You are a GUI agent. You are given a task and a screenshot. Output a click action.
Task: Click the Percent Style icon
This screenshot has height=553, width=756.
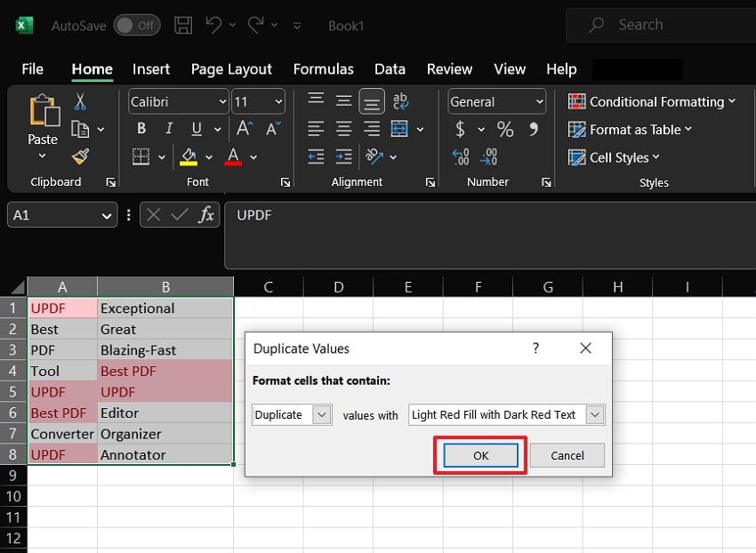click(503, 129)
